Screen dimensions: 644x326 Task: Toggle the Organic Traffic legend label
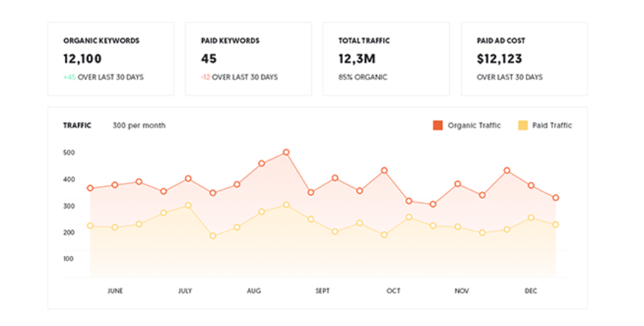pos(474,125)
